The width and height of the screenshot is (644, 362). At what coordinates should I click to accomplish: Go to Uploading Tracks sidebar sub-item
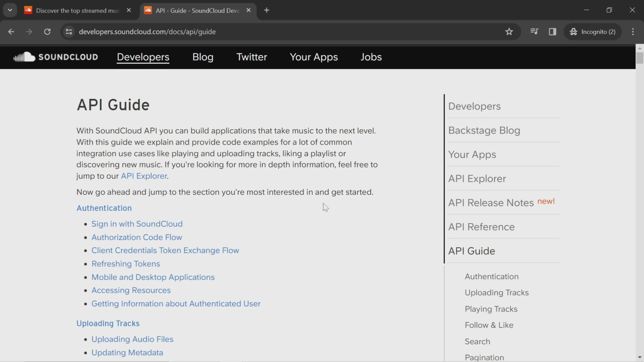tap(496, 293)
